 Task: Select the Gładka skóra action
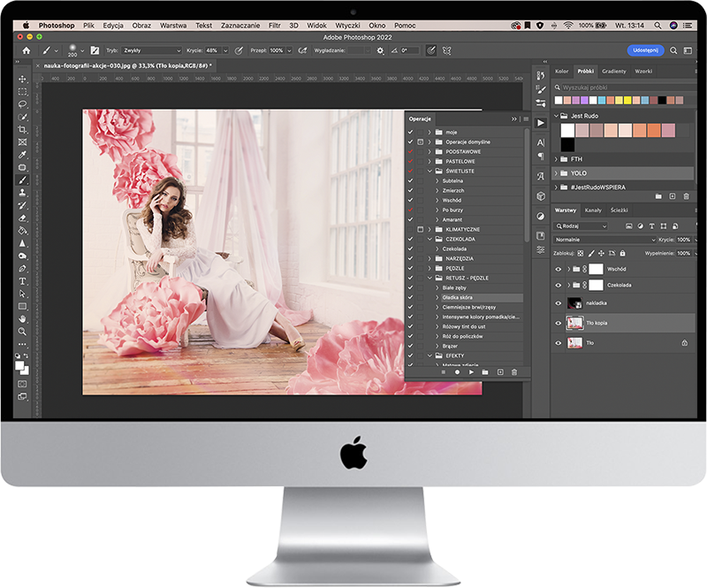click(460, 298)
